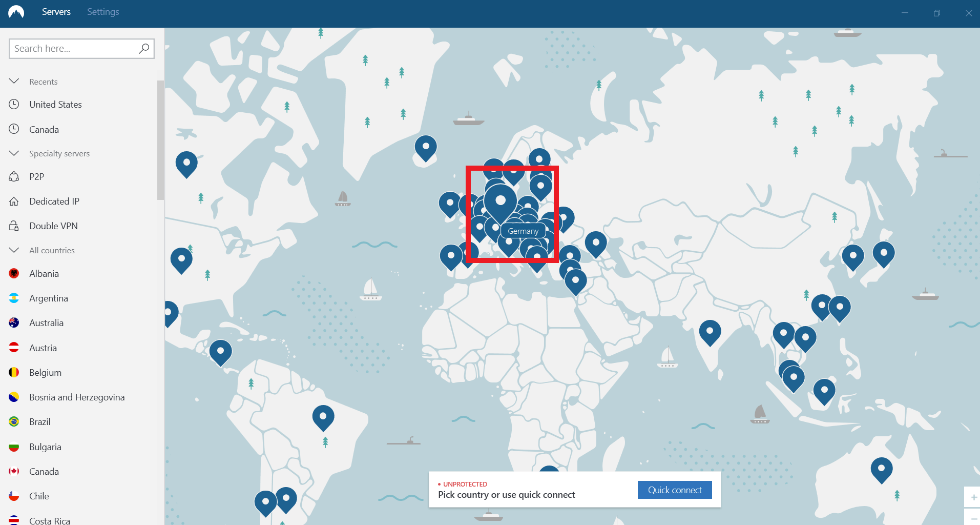
Task: Click the Bulgaria flag icon
Action: [x=14, y=447]
